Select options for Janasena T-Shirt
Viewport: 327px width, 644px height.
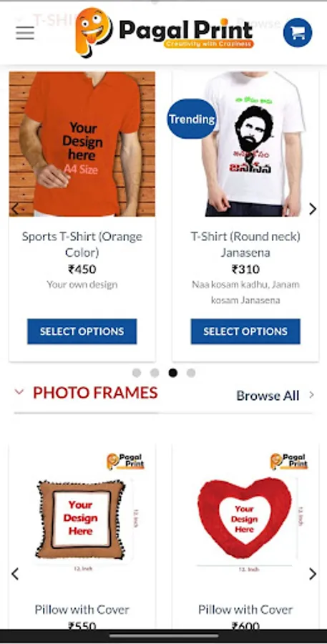(x=245, y=331)
